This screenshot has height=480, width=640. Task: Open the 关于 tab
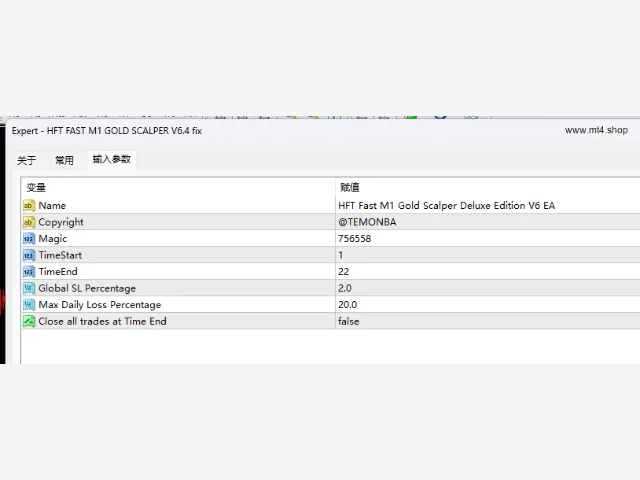point(27,160)
